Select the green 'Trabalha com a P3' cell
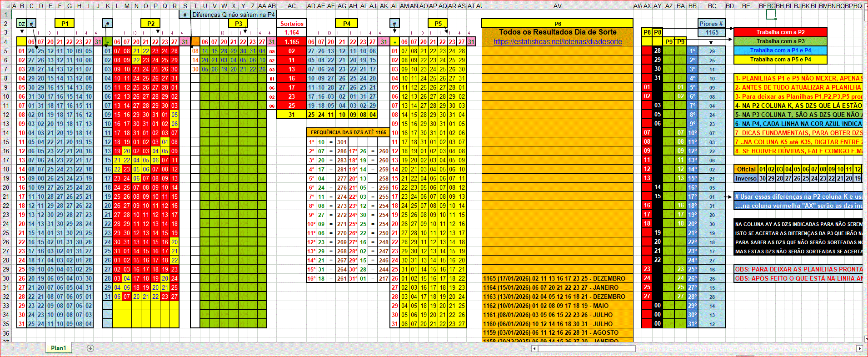The height and width of the screenshot is (357, 868). pyautogui.click(x=780, y=41)
